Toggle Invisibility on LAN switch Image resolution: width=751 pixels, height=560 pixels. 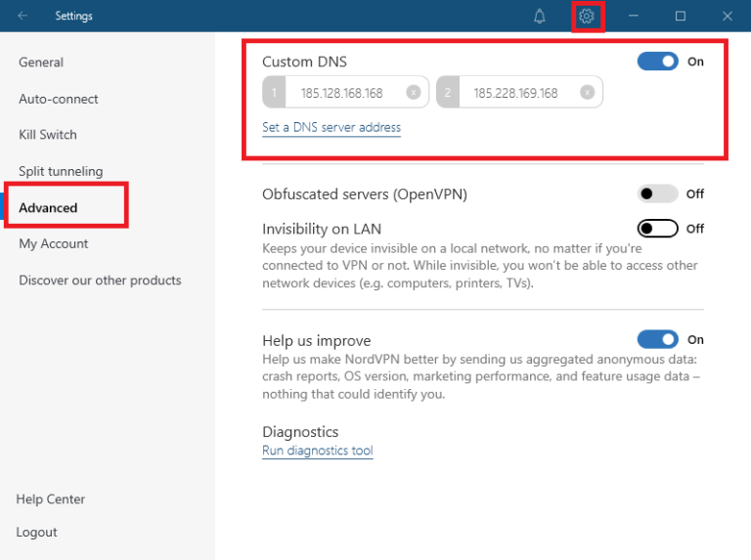657,229
